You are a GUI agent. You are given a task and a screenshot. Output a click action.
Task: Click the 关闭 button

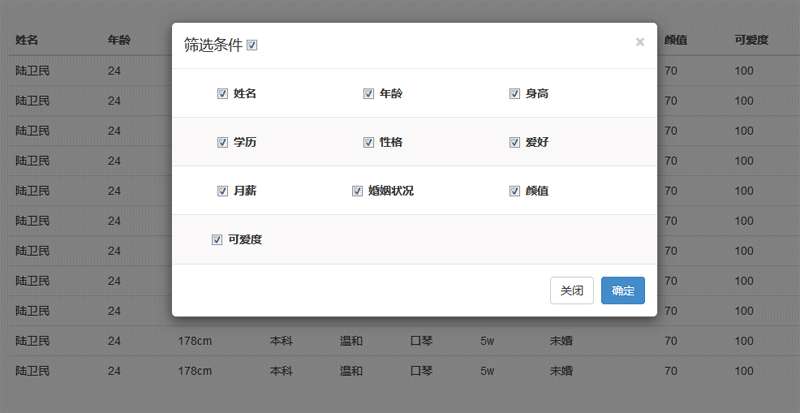pos(572,291)
